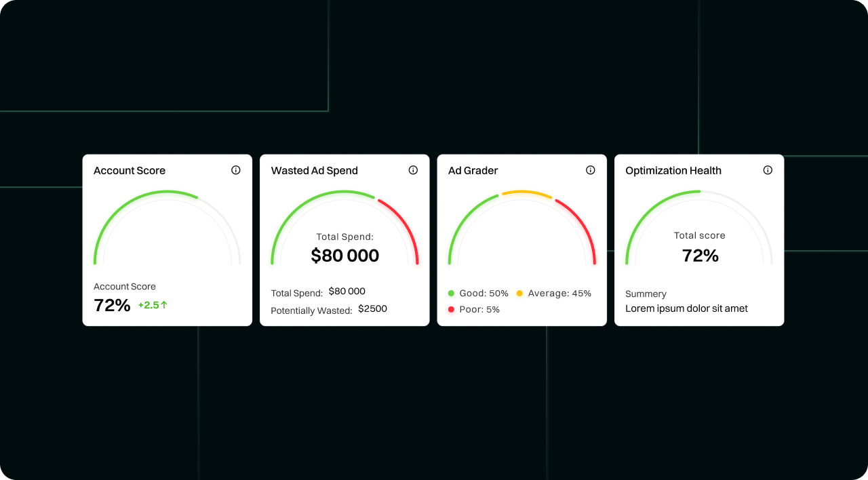Select the Wasted Ad Spend title
This screenshot has height=480, width=868.
pos(315,171)
